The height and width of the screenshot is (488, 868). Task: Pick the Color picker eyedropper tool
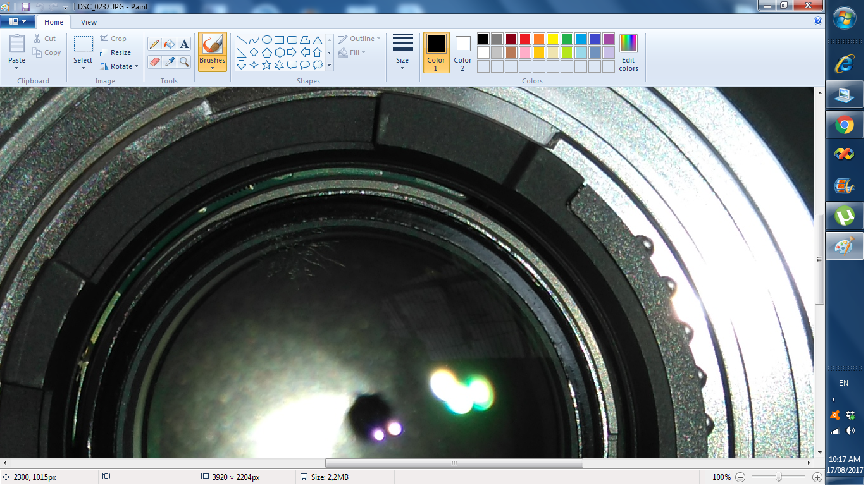[x=169, y=61]
